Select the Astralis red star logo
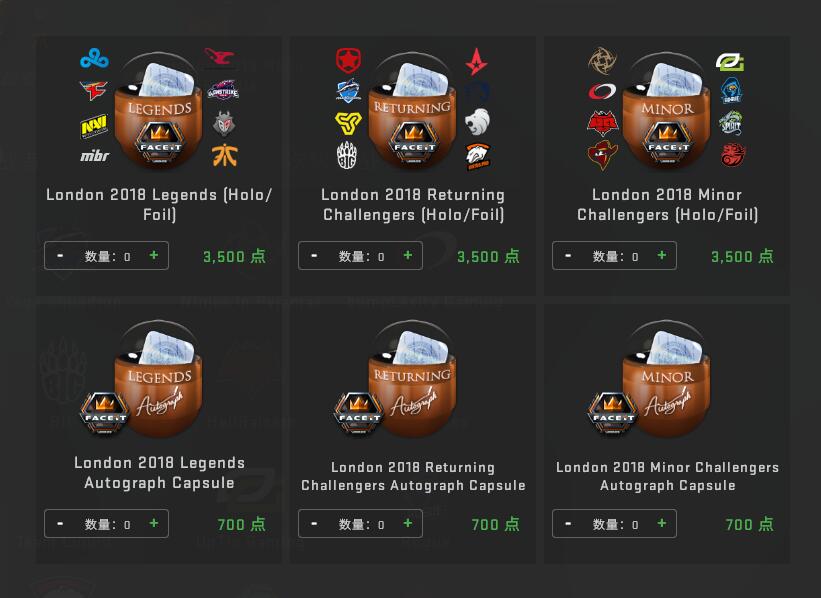This screenshot has height=598, width=821. (x=476, y=61)
